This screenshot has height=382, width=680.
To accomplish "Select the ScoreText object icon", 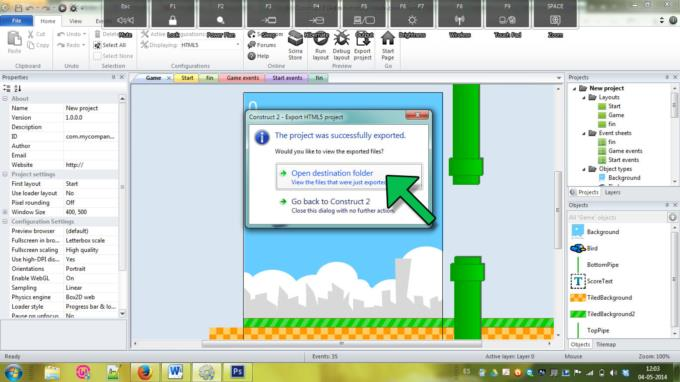I will point(578,281).
